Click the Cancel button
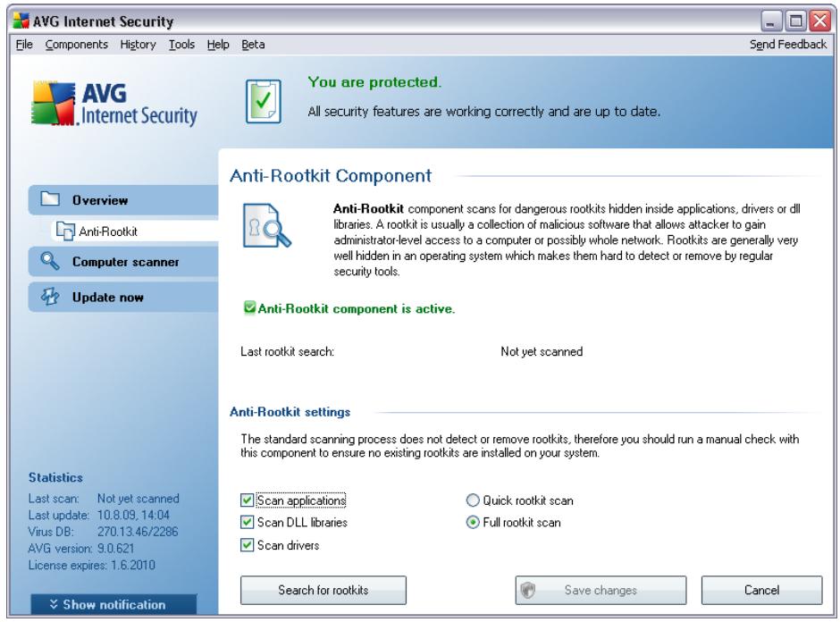The height and width of the screenshot is (622, 840). [761, 591]
